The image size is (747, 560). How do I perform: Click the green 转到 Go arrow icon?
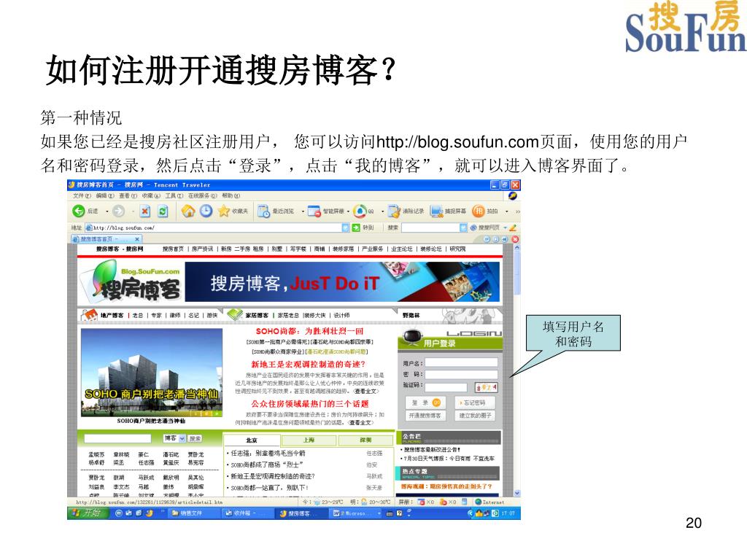tap(356, 227)
